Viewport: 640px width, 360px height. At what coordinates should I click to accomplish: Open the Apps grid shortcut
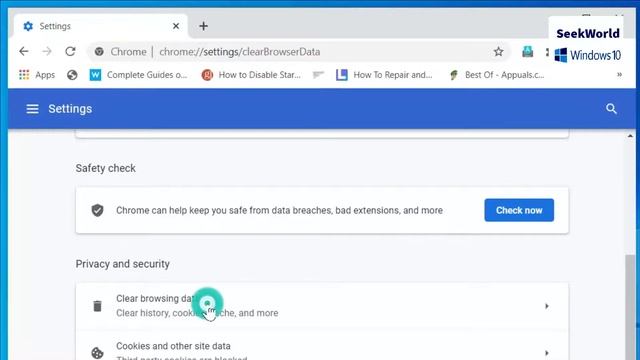pyautogui.click(x=37, y=75)
